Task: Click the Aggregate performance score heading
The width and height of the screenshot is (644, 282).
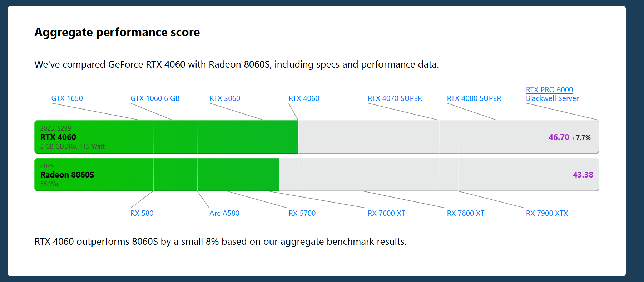Action: click(117, 32)
